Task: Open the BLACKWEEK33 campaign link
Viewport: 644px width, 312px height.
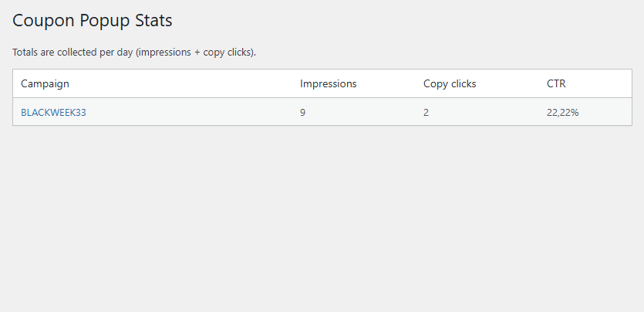Action: (53, 112)
